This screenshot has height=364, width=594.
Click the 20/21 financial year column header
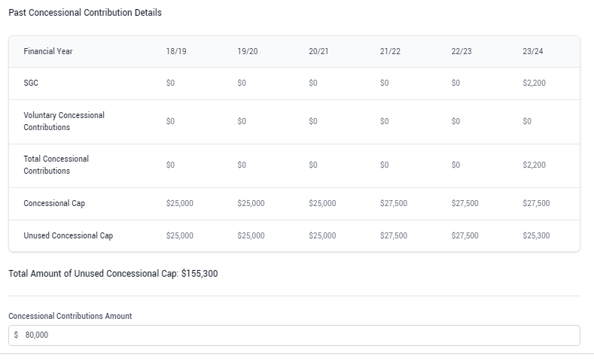318,51
